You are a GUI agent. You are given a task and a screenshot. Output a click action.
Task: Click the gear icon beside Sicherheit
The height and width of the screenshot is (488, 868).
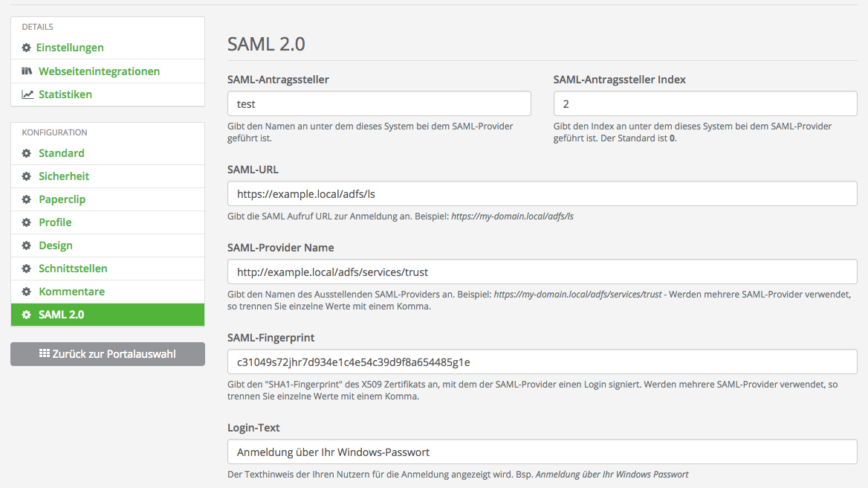point(27,176)
